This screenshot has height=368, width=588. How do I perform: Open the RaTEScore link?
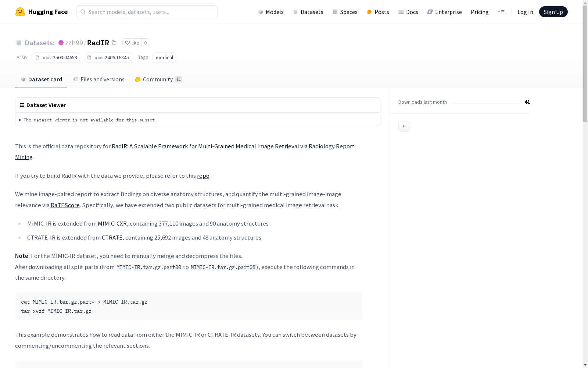tap(65, 205)
